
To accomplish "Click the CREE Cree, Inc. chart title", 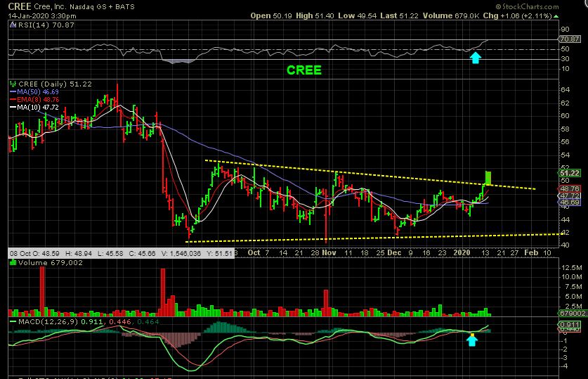I will (x=37, y=6).
